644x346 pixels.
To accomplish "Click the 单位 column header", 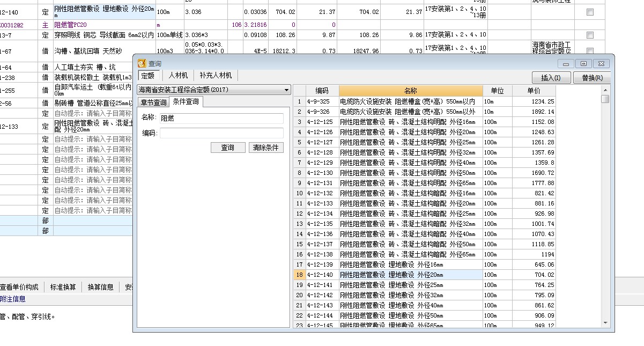I will coord(497,91).
